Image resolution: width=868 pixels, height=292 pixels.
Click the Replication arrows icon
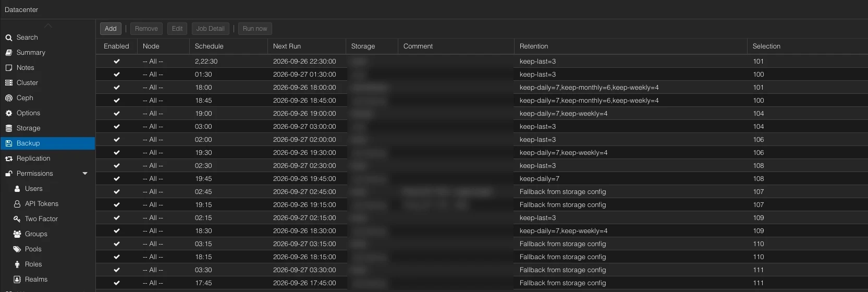point(9,159)
